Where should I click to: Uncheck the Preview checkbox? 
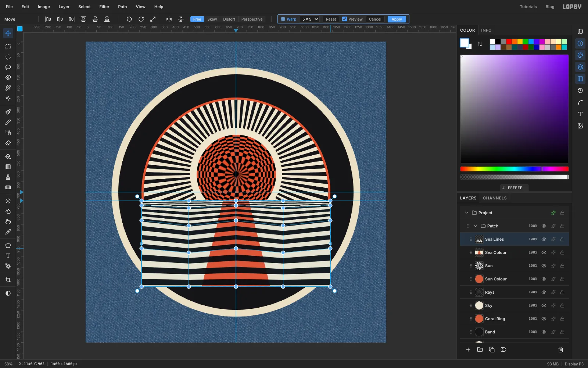pyautogui.click(x=344, y=19)
